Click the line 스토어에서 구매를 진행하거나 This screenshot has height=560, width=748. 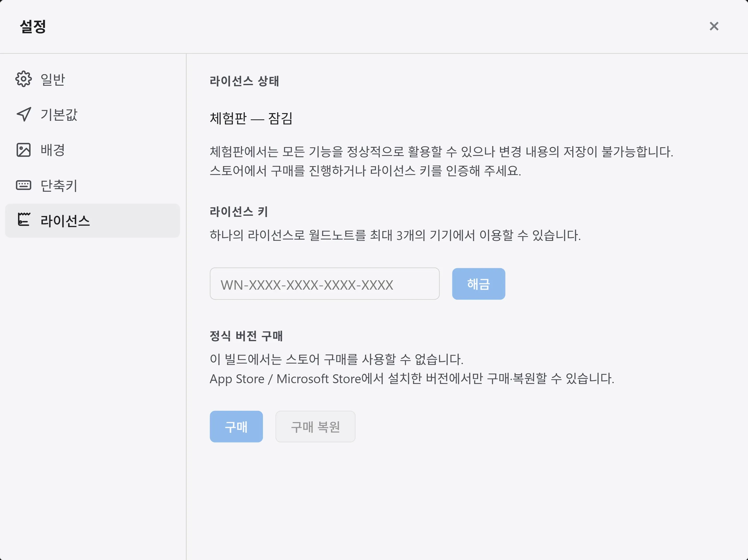[x=365, y=171]
